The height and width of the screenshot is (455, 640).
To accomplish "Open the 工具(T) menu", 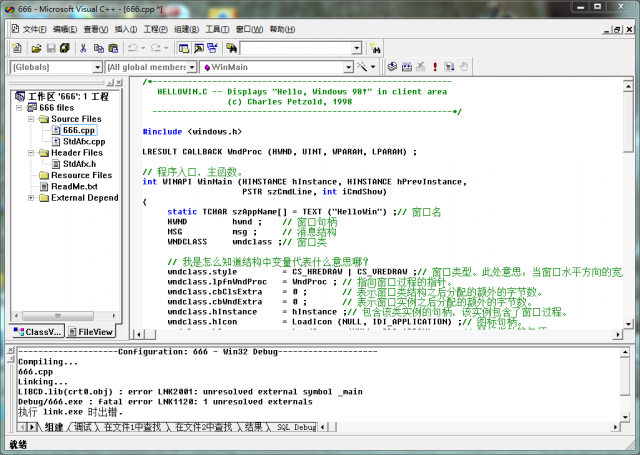I will coord(216,30).
